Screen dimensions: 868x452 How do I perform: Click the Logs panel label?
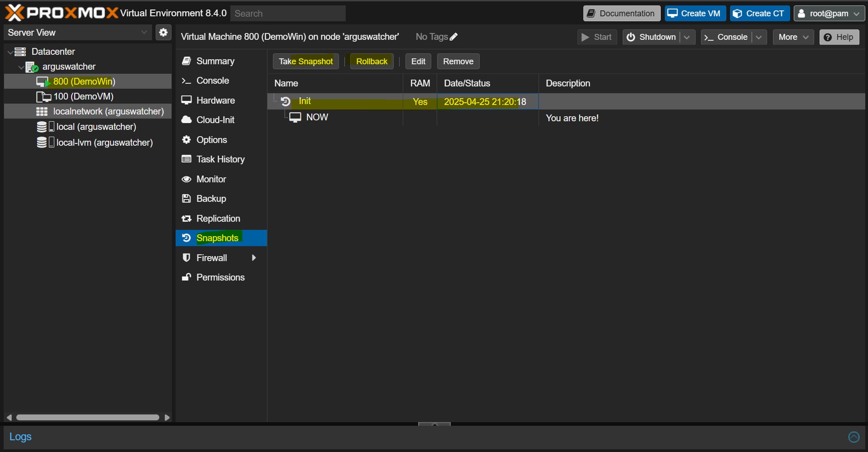point(20,437)
